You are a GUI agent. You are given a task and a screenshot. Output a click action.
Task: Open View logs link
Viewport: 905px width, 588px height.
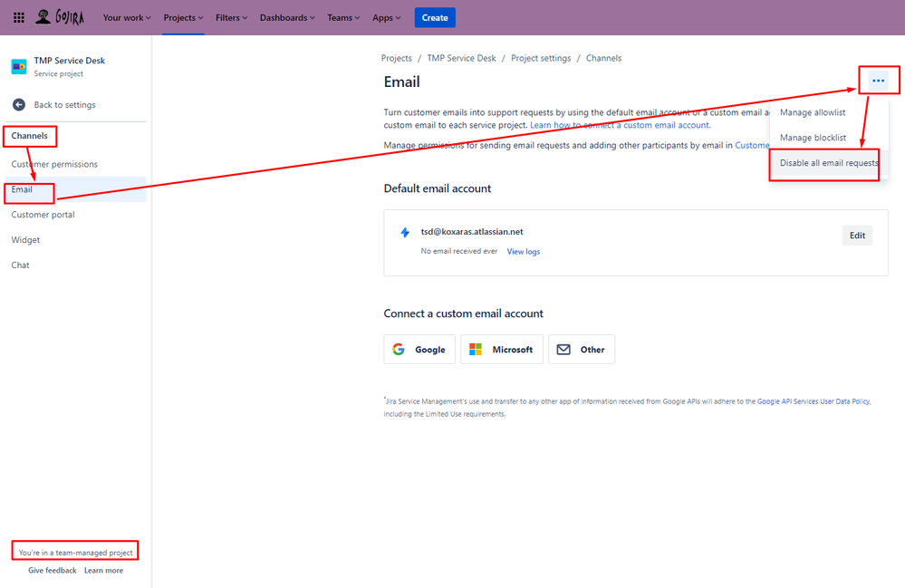pos(524,252)
